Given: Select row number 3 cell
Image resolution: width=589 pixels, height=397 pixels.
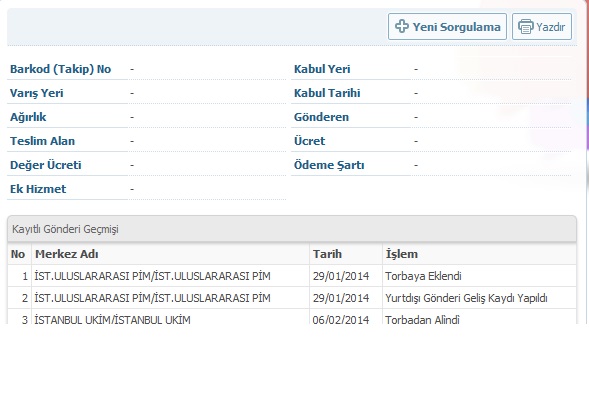Looking at the screenshot, I should click(x=20, y=317).
